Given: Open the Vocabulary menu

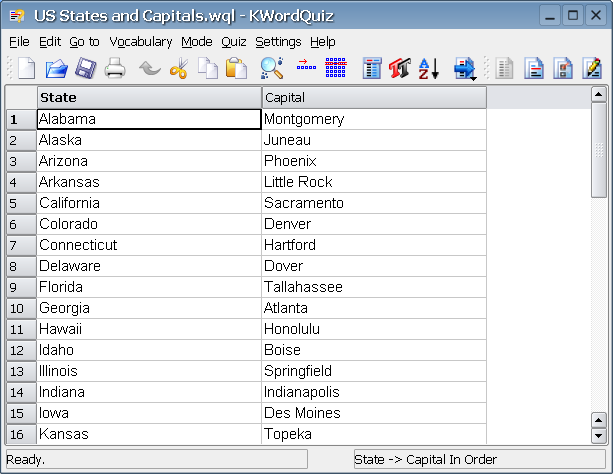Looking at the screenshot, I should click(141, 41).
